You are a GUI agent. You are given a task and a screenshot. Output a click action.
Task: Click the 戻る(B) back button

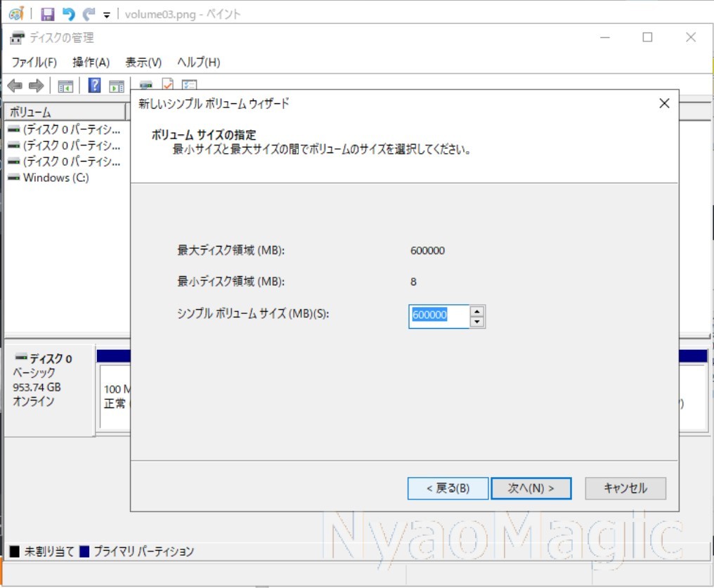pyautogui.click(x=448, y=488)
